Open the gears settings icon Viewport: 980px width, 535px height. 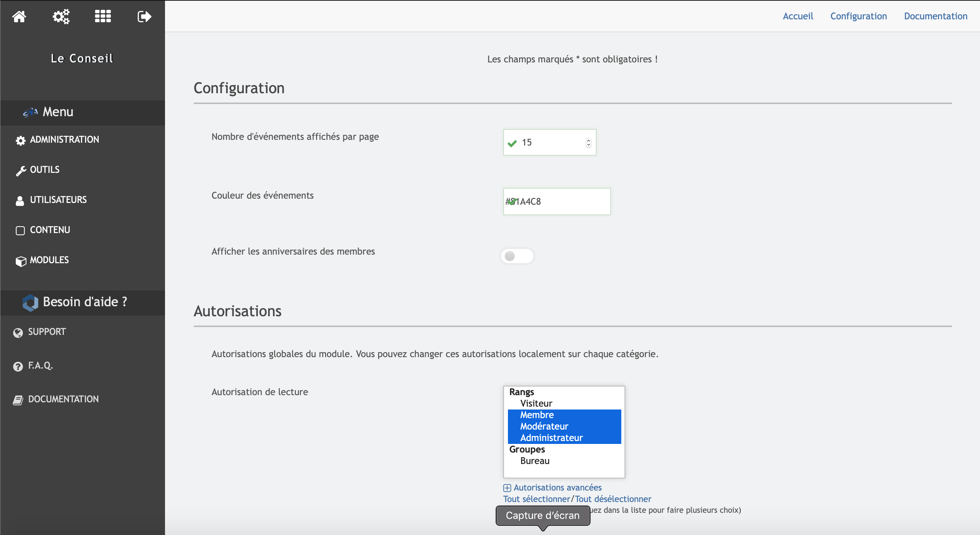pyautogui.click(x=61, y=16)
